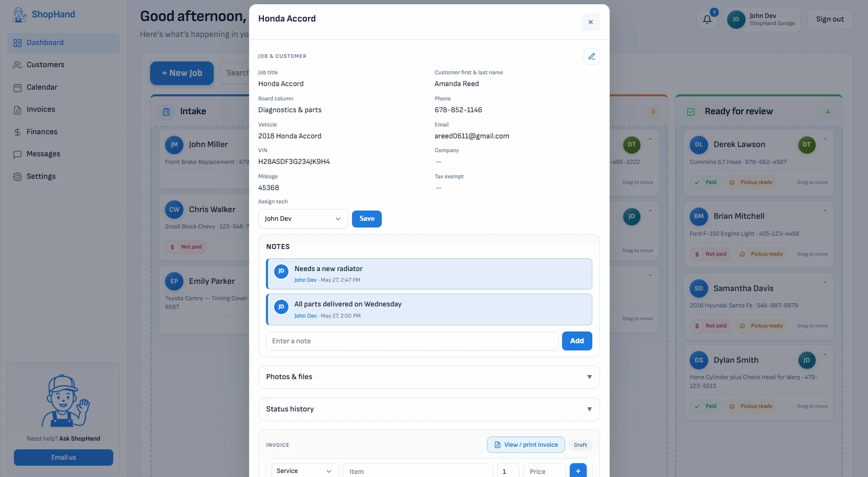This screenshot has height=477, width=868.
Task: Create a New Job
Action: point(182,73)
